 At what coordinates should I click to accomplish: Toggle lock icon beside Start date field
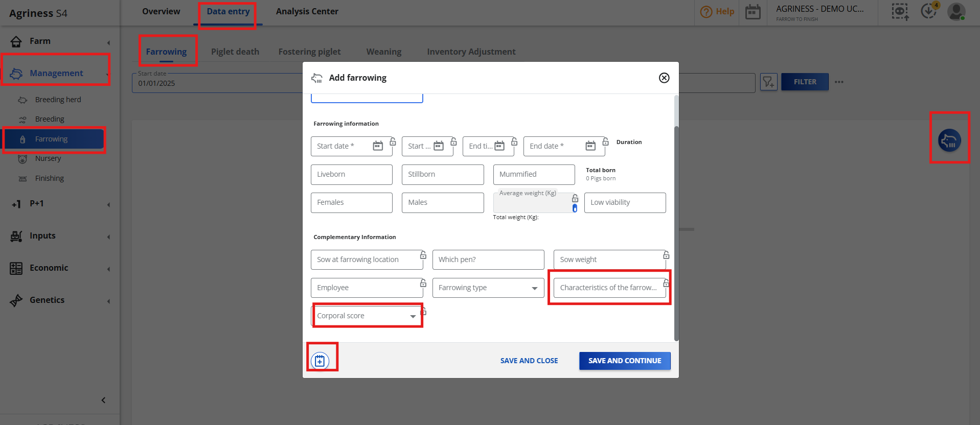coord(393,141)
